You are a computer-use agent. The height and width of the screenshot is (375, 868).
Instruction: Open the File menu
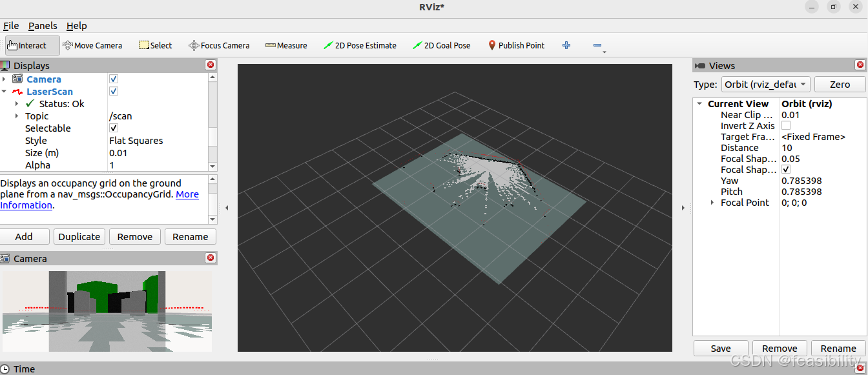pos(11,26)
